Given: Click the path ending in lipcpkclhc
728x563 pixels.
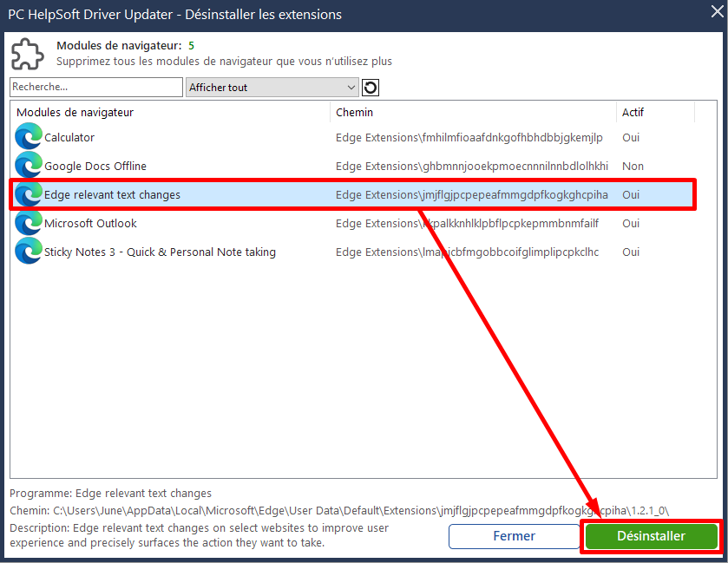Looking at the screenshot, I should (467, 252).
